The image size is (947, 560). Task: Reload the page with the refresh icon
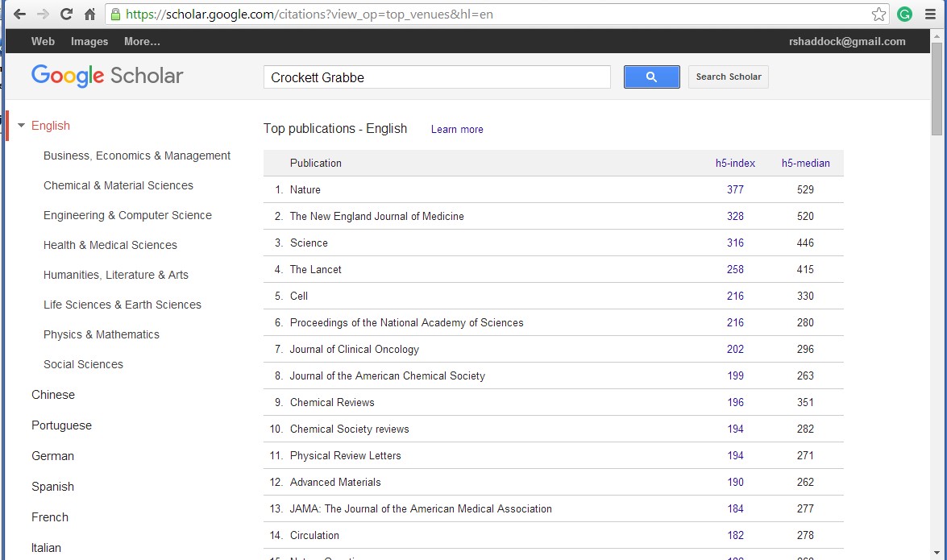(66, 14)
